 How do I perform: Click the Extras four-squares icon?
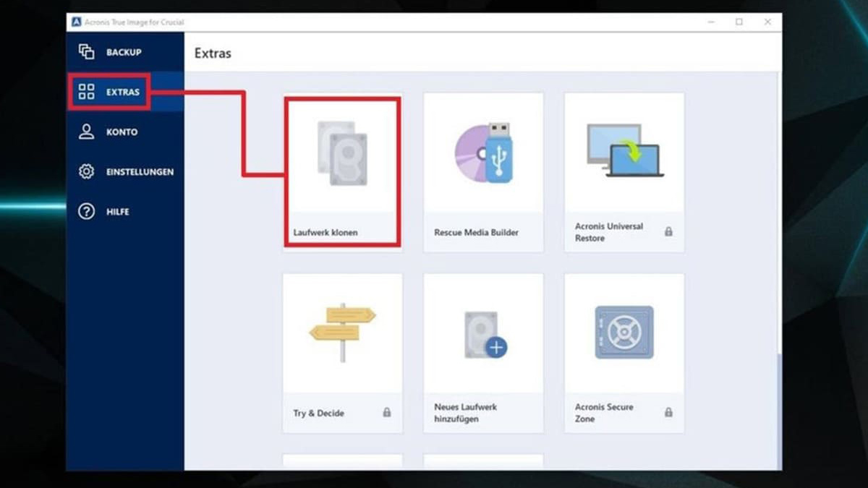click(x=87, y=92)
